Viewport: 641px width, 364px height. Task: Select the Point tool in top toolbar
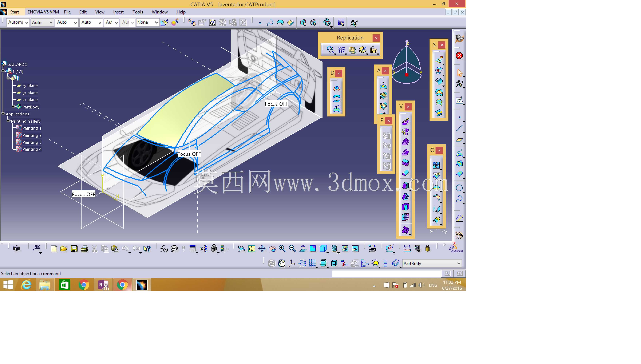[x=260, y=23]
